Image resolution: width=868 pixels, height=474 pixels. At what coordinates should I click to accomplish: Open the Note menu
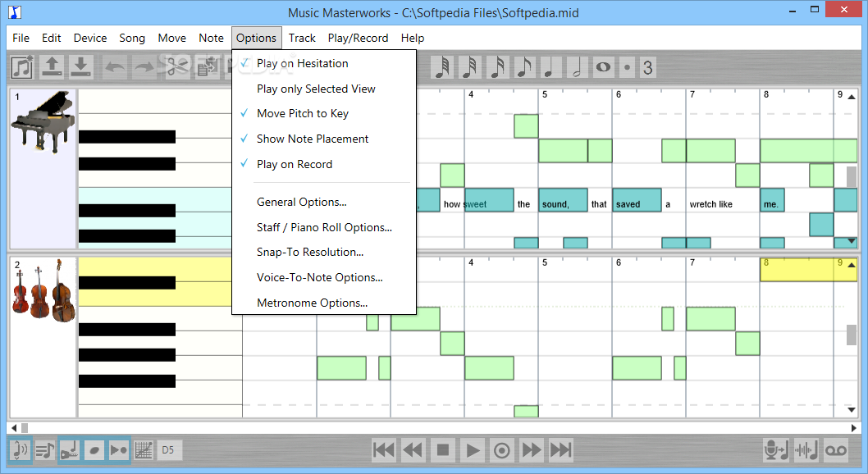tap(212, 38)
